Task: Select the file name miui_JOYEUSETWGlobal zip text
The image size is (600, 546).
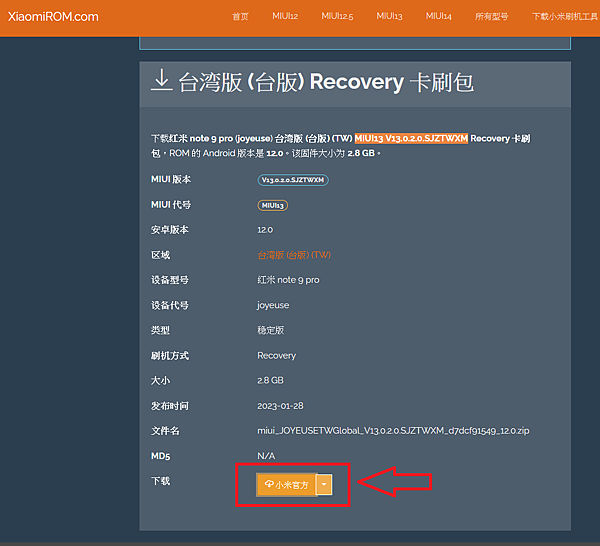Action: (x=393, y=431)
